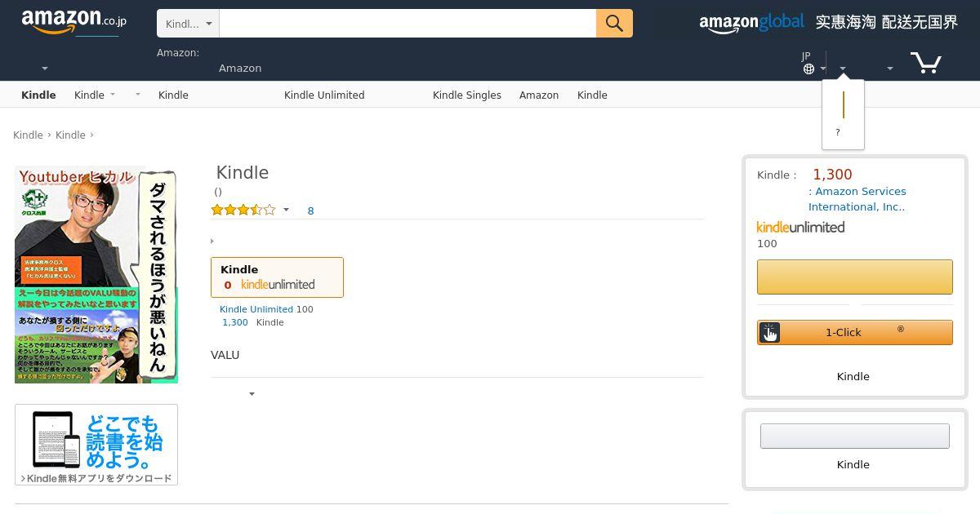Open the shopping cart icon
The height and width of the screenshot is (514, 980).
(x=925, y=63)
